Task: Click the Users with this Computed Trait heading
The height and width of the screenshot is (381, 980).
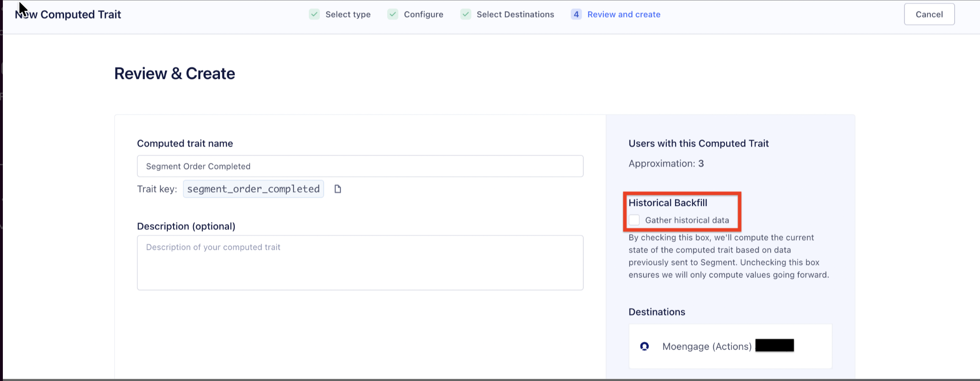Action: coord(698,143)
